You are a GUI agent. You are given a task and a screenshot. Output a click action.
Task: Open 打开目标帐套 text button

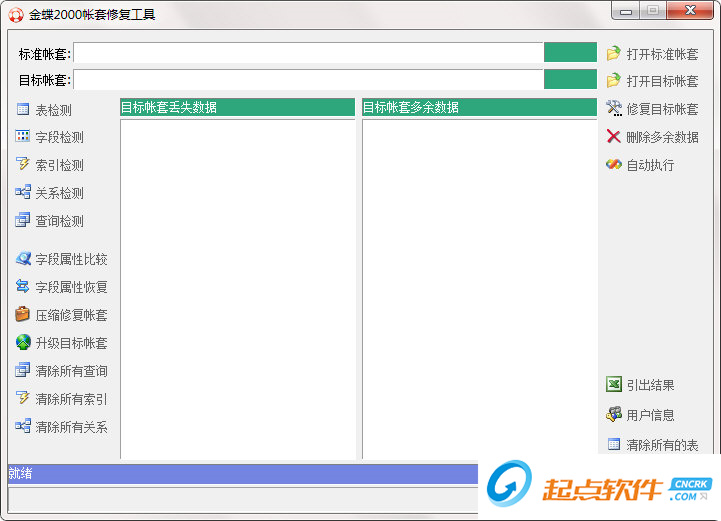(x=663, y=81)
